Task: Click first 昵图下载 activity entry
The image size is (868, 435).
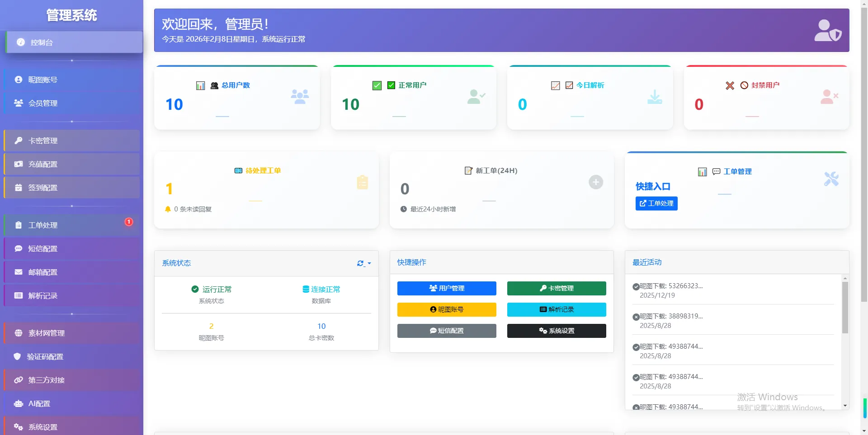Action: (670, 290)
